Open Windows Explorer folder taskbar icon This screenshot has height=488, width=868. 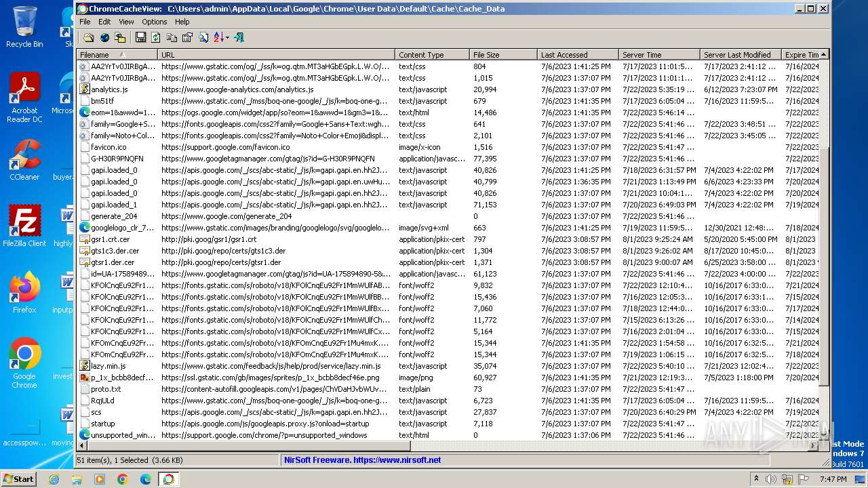(x=77, y=479)
